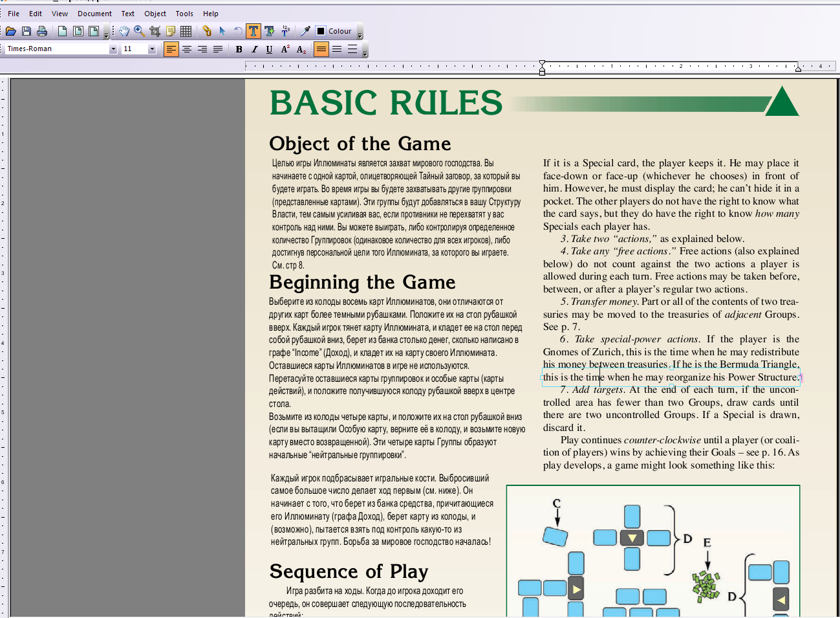The image size is (840, 618).
Task: Click the black Colour swatch
Action: pos(321,31)
